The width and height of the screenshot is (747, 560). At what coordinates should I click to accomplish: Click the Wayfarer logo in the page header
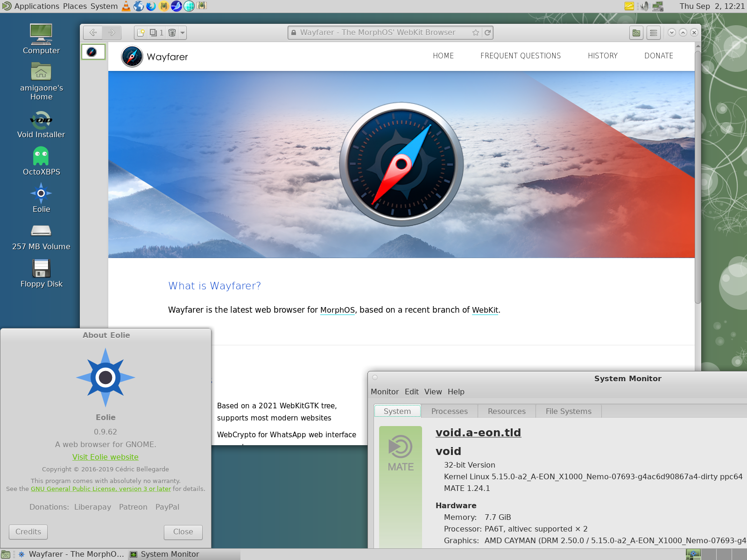[x=155, y=56]
